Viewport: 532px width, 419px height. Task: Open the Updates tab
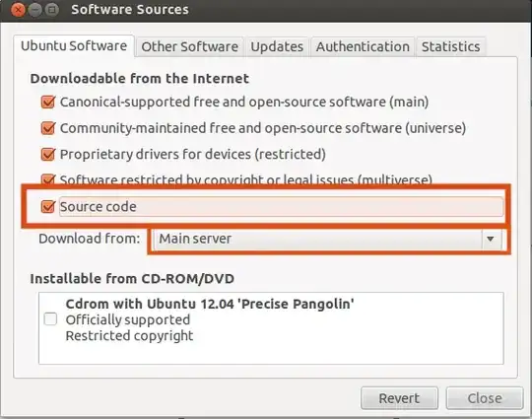tap(277, 46)
